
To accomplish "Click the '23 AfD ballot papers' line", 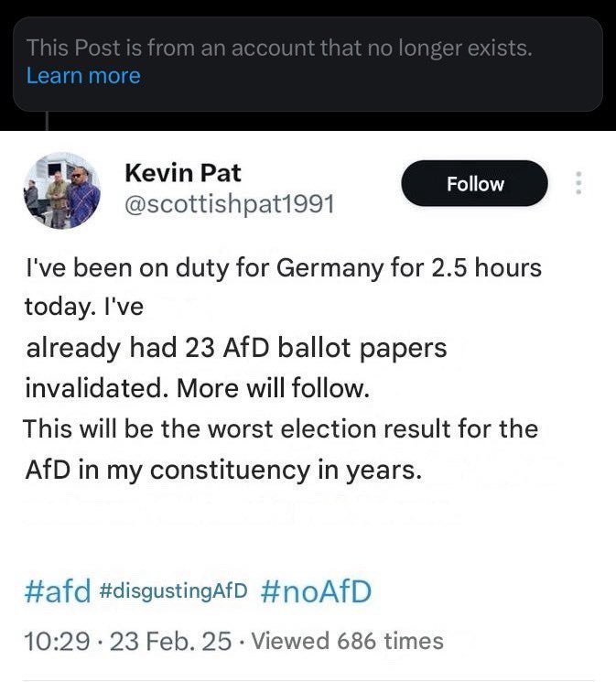I will click(x=236, y=349).
